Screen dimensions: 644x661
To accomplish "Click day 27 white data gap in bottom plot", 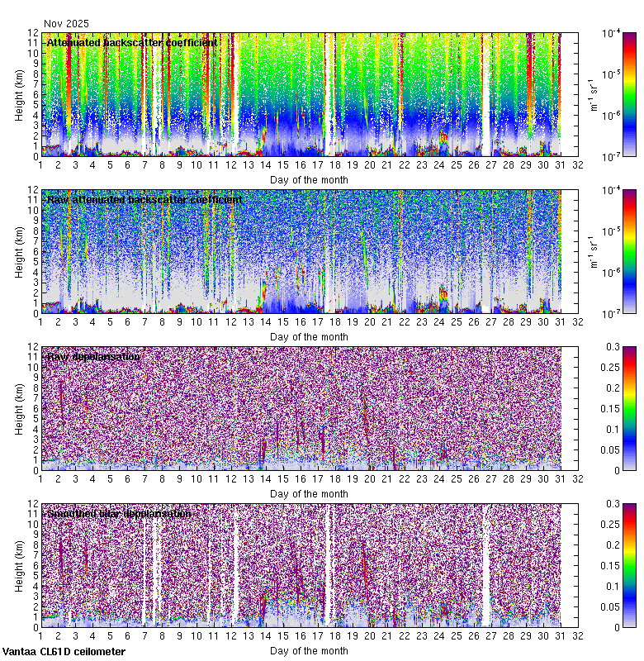I will click(x=485, y=570).
